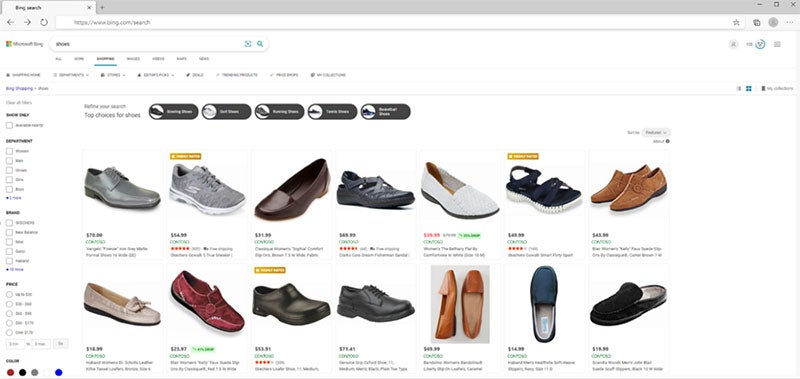Check the Men department filter
The height and width of the screenshot is (379, 800).
point(9,161)
